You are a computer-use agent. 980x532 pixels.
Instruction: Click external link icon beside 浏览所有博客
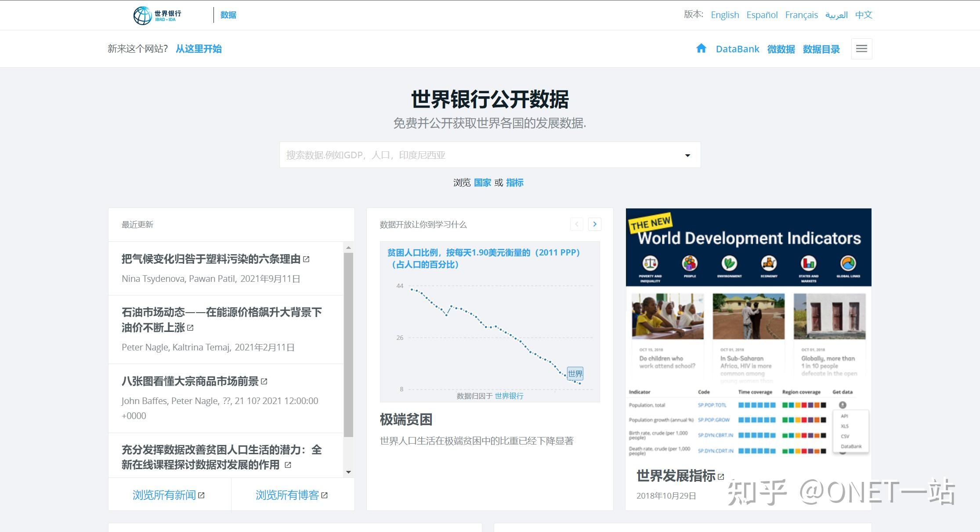pyautogui.click(x=324, y=495)
